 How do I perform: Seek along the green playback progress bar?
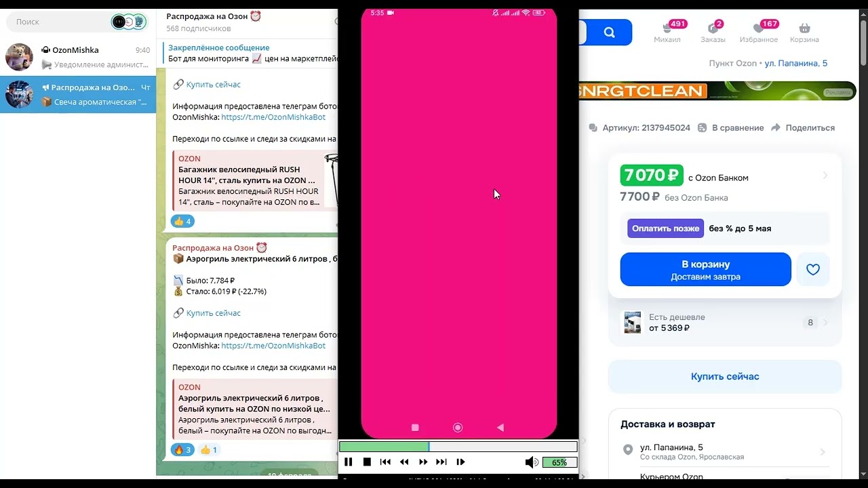point(458,447)
